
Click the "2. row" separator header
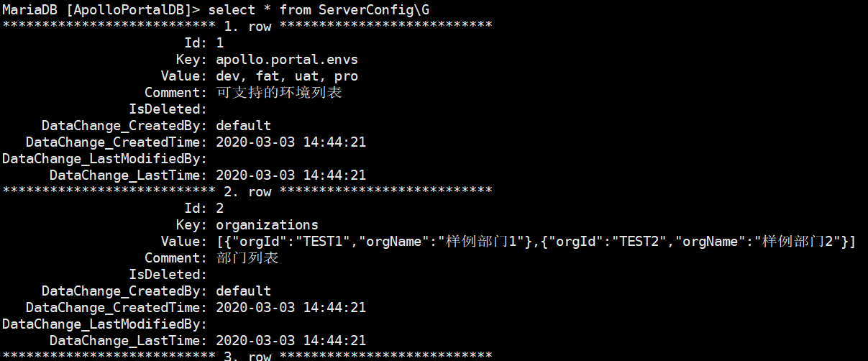(247, 191)
